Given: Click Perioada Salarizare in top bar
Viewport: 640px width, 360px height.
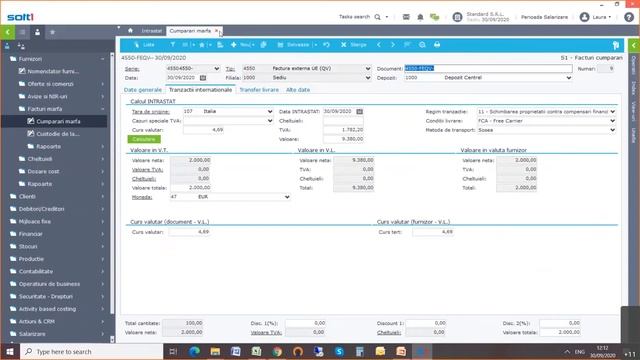Looking at the screenshot, I should (x=544, y=17).
